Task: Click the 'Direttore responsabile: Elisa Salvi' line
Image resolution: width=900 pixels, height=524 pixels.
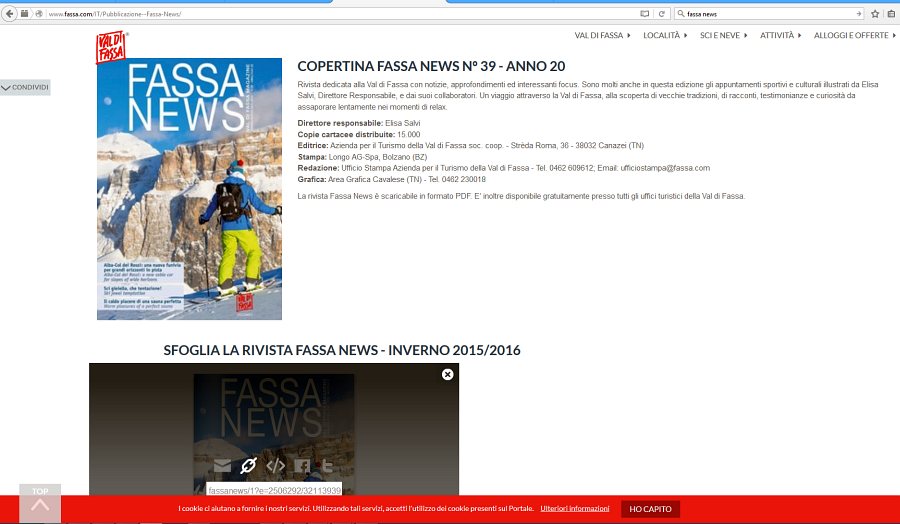Action: click(x=359, y=123)
